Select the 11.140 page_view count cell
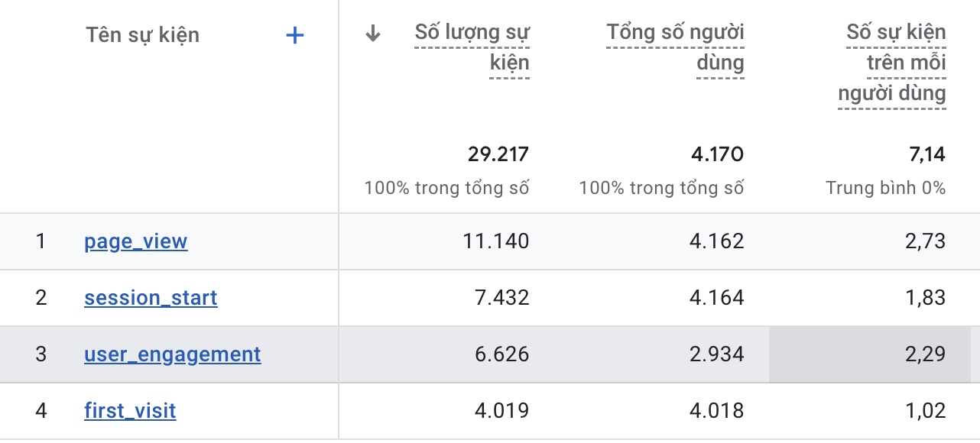Viewport: 980px width, 443px height. coord(495,241)
